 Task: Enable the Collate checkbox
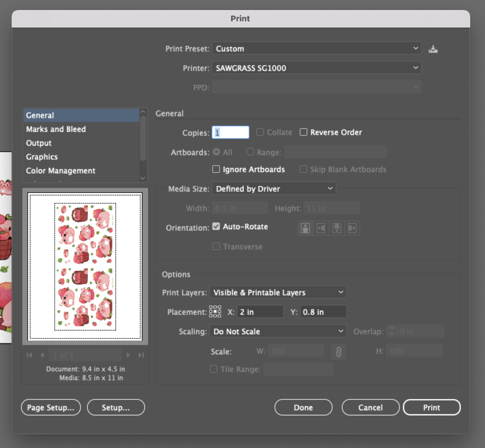(260, 132)
